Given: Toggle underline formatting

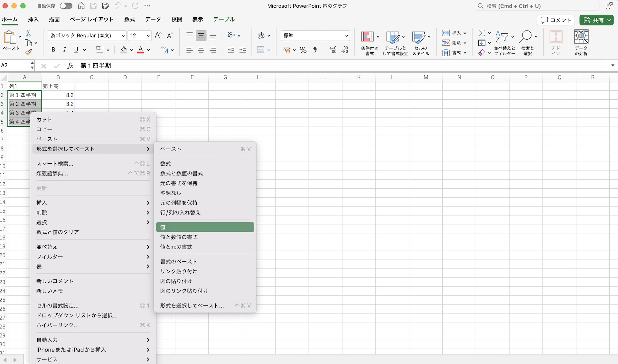Looking at the screenshot, I should 76,50.
